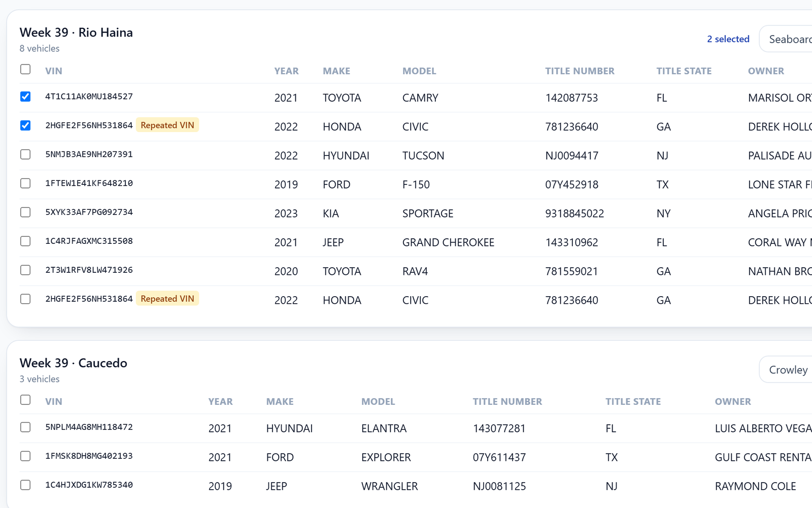Image resolution: width=812 pixels, height=508 pixels.
Task: Click owner name RAYMOND COLE
Action: click(x=755, y=487)
